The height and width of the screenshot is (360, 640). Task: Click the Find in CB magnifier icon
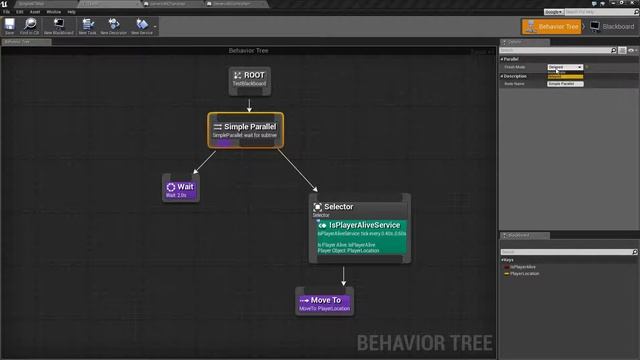click(x=30, y=26)
